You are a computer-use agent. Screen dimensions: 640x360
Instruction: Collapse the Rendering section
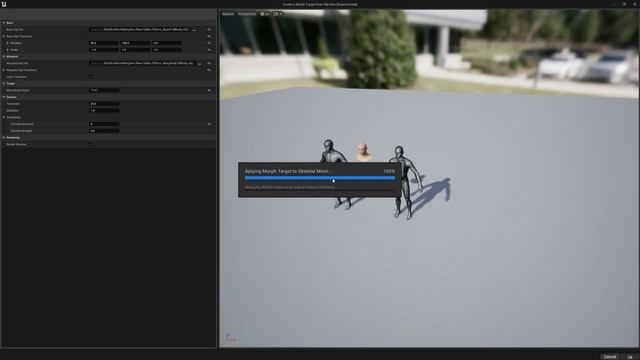tap(4, 138)
